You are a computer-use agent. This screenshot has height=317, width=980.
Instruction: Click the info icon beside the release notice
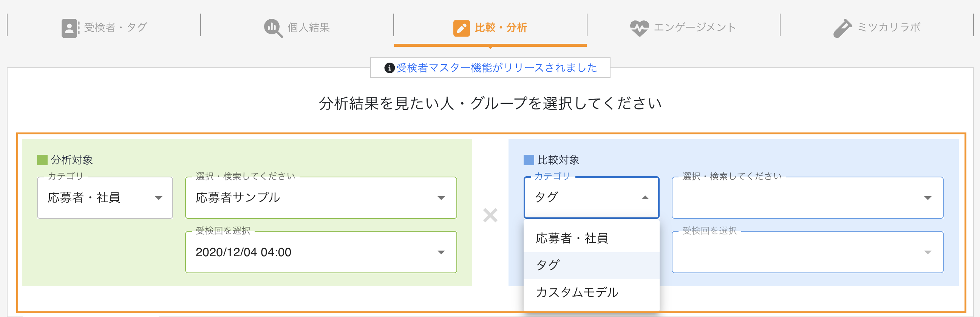click(389, 68)
